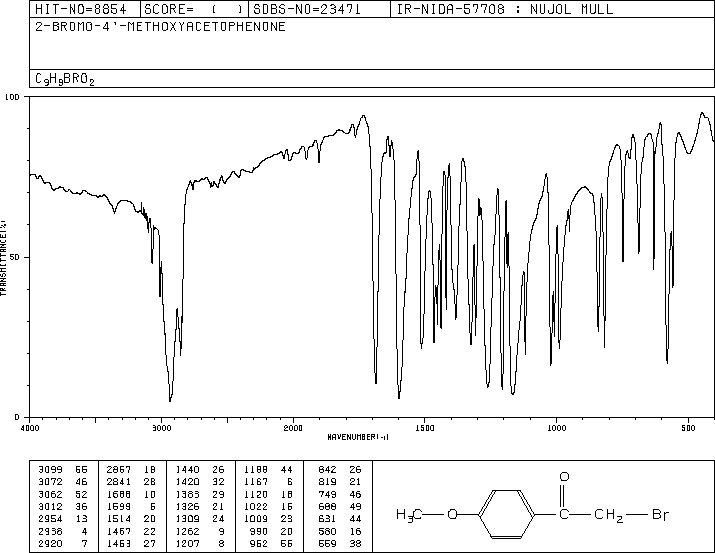The image size is (715, 553).
Task: Click the 50 y-axis tick label
Action: [15, 257]
